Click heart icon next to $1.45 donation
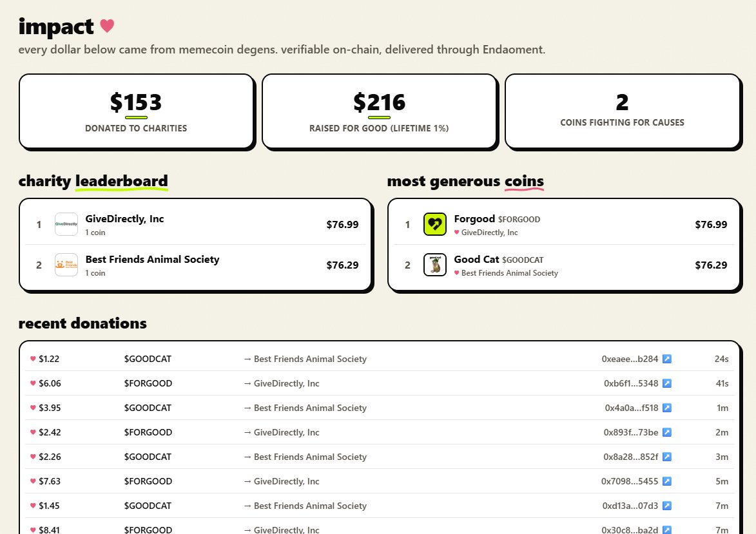 (x=33, y=506)
